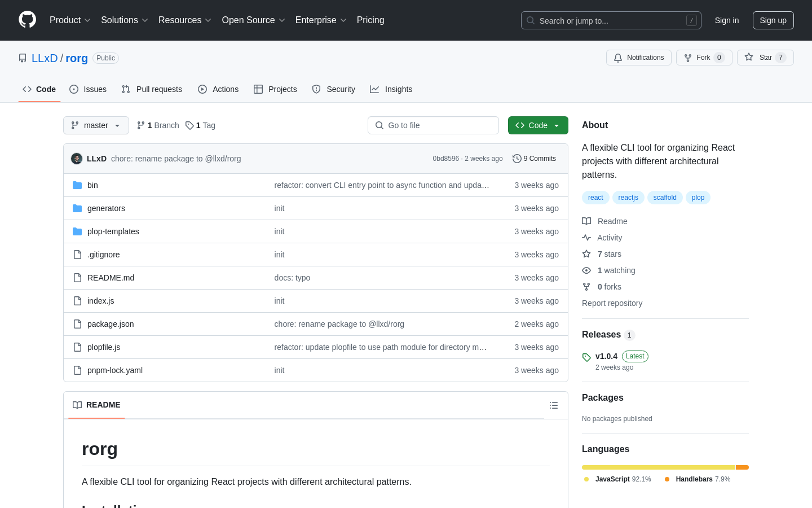
Task: Click the yellow JavaScript language bar segment
Action: [x=659, y=467]
